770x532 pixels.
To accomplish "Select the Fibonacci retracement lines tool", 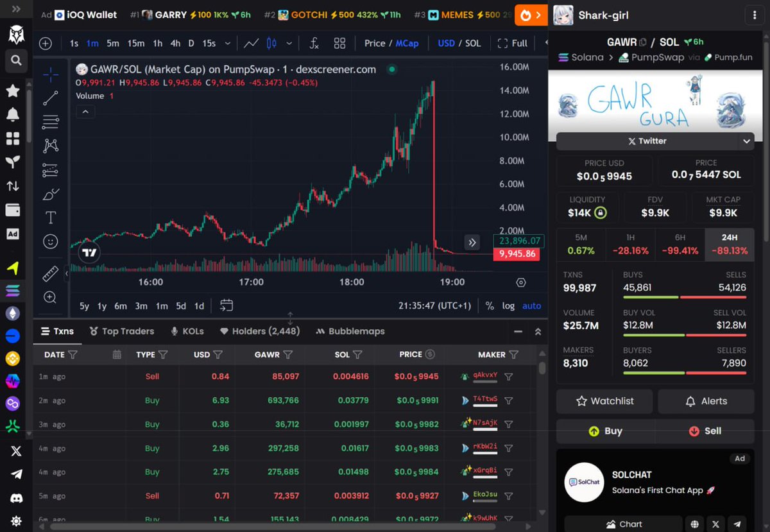I will click(51, 122).
